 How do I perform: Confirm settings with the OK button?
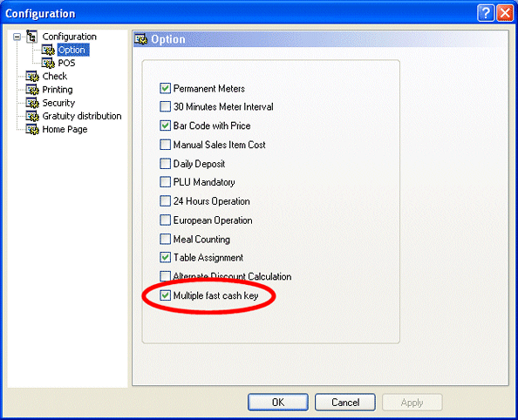(278, 403)
